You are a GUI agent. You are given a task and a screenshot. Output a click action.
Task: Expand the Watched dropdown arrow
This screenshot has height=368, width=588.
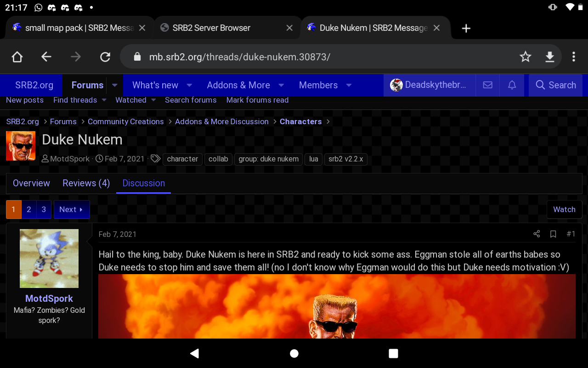point(153,100)
